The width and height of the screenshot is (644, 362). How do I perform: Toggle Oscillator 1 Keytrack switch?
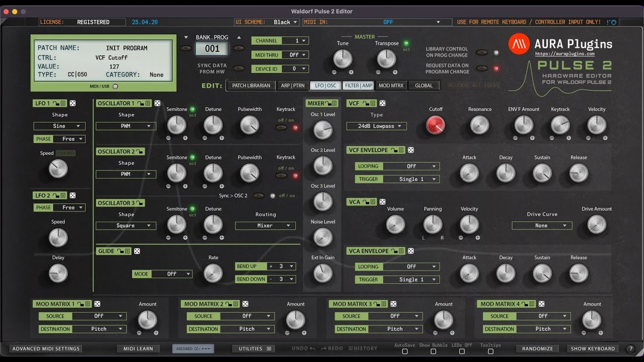tap(281, 127)
